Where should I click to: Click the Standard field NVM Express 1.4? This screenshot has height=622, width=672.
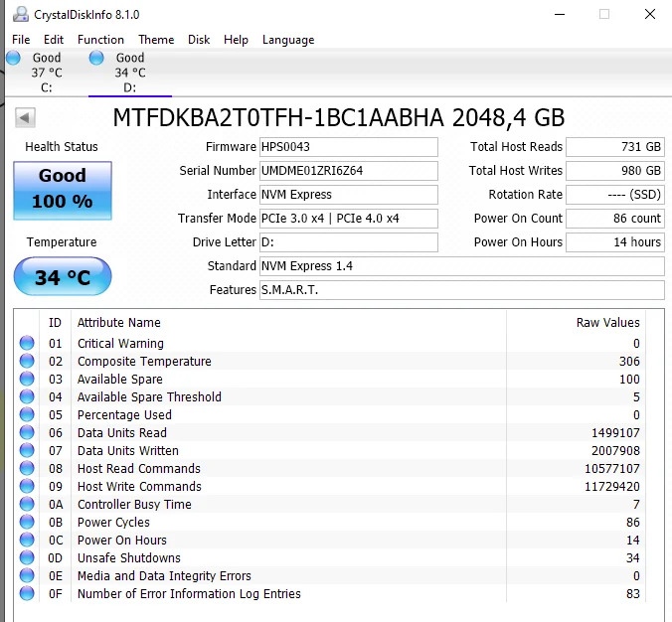pyautogui.click(x=462, y=266)
